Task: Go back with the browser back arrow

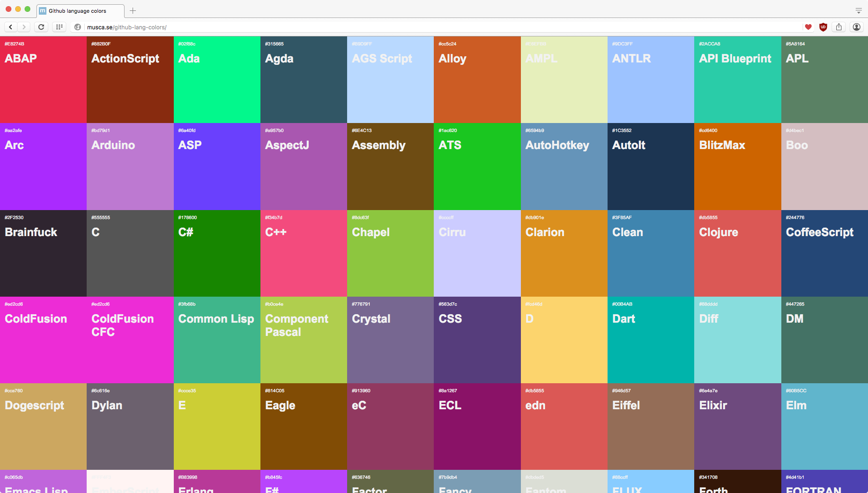Action: (11, 27)
